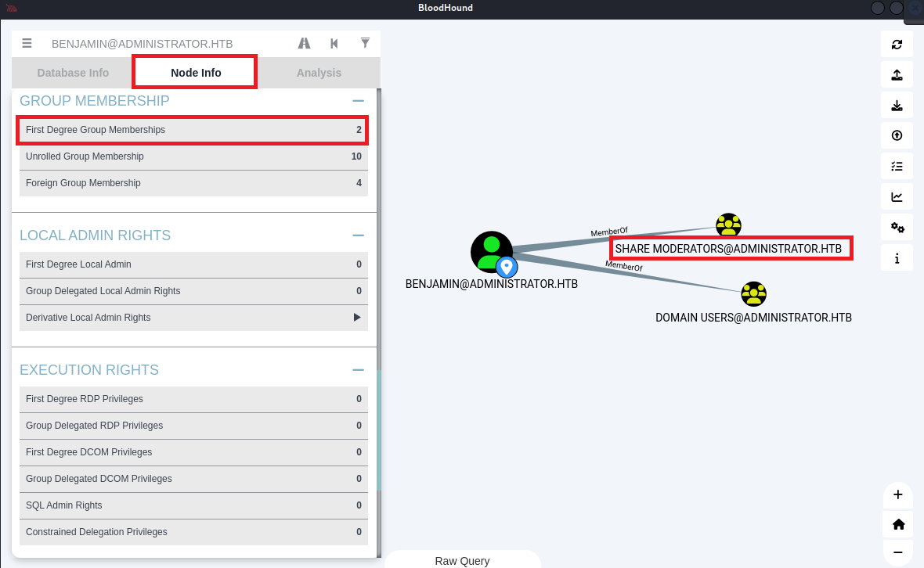The height and width of the screenshot is (568, 924).
Task: Open the Raw Query panel
Action: [x=462, y=560]
